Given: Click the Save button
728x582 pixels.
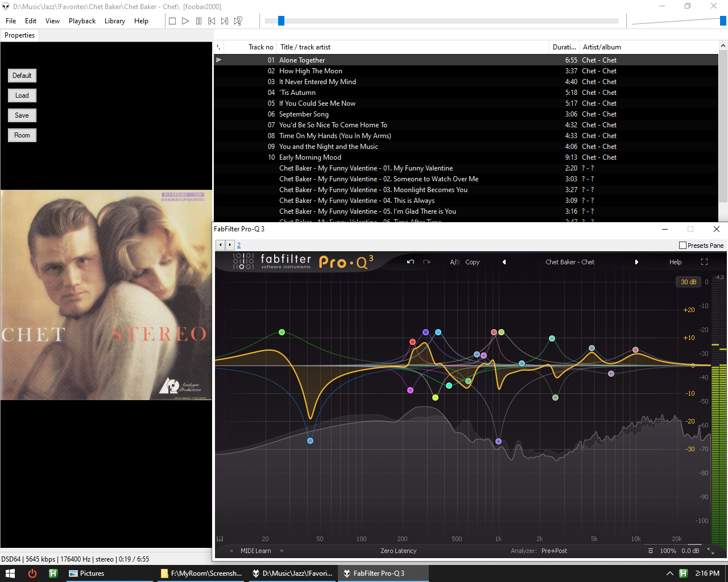Looking at the screenshot, I should 22,115.
